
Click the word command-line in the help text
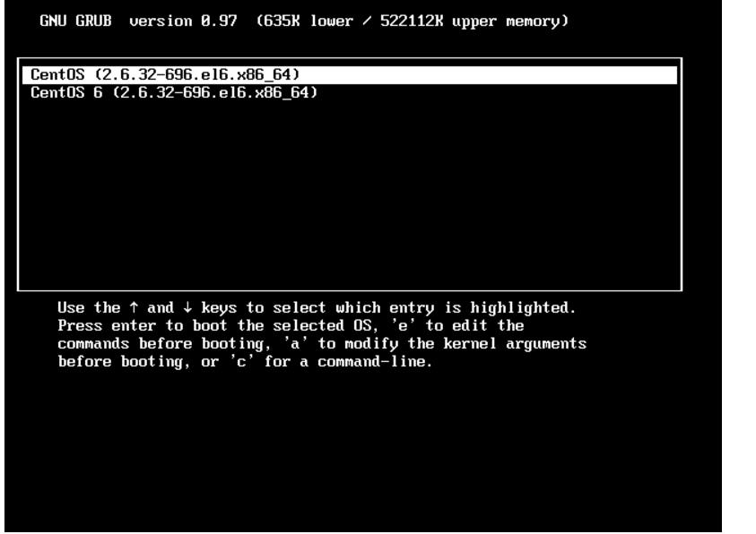pos(372,361)
